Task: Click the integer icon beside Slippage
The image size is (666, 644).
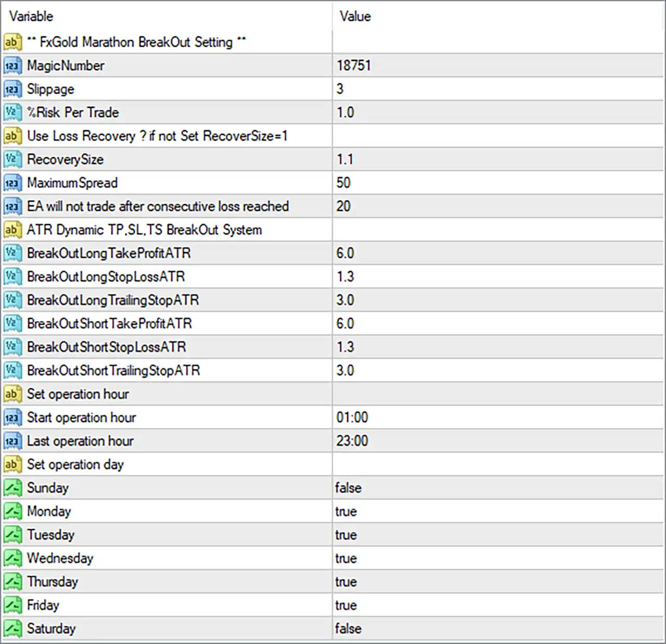Action: point(12,89)
